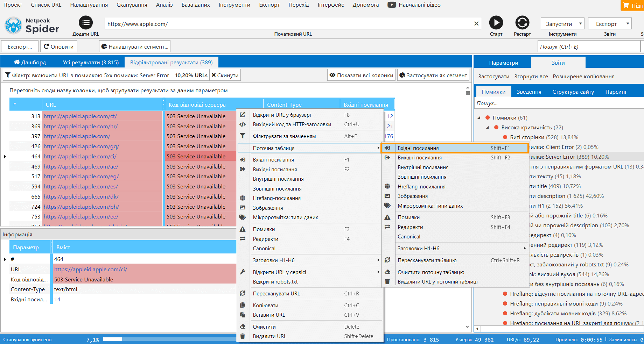
Task: Focus the reports panel Пошук... field
Action: tap(559, 103)
